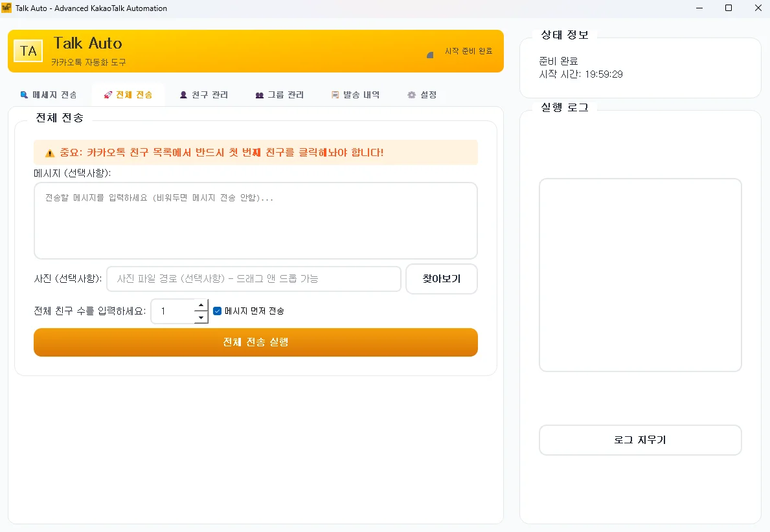Click the friend count number field

[x=172, y=311]
